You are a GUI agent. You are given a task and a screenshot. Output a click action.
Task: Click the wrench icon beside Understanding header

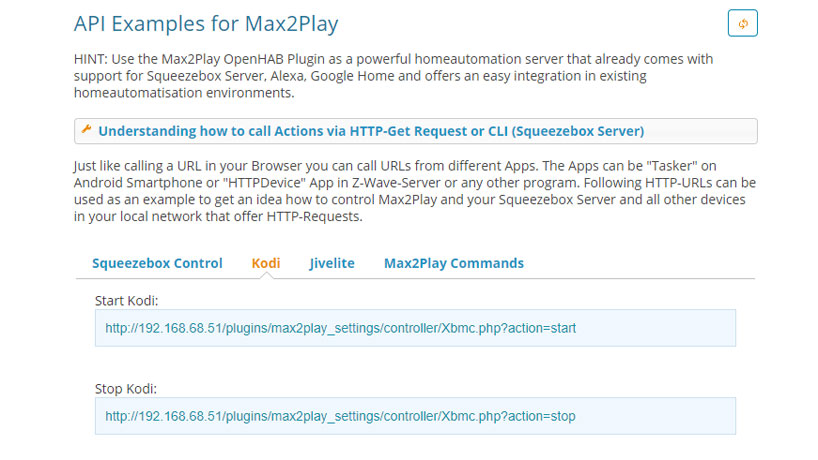point(87,129)
